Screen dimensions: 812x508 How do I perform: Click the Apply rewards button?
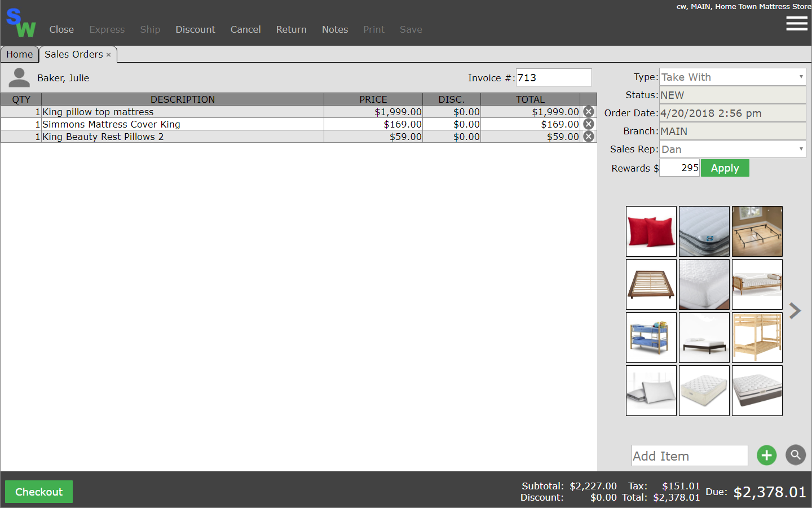(725, 168)
